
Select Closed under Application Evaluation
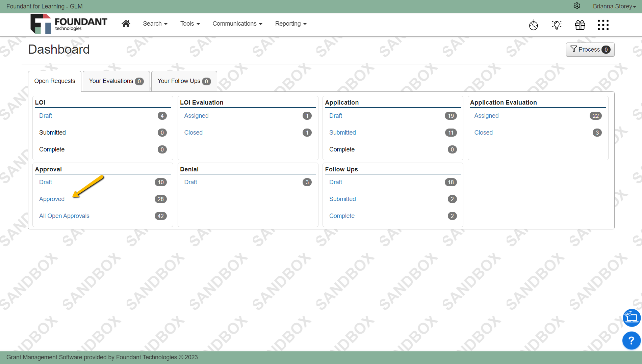(483, 132)
